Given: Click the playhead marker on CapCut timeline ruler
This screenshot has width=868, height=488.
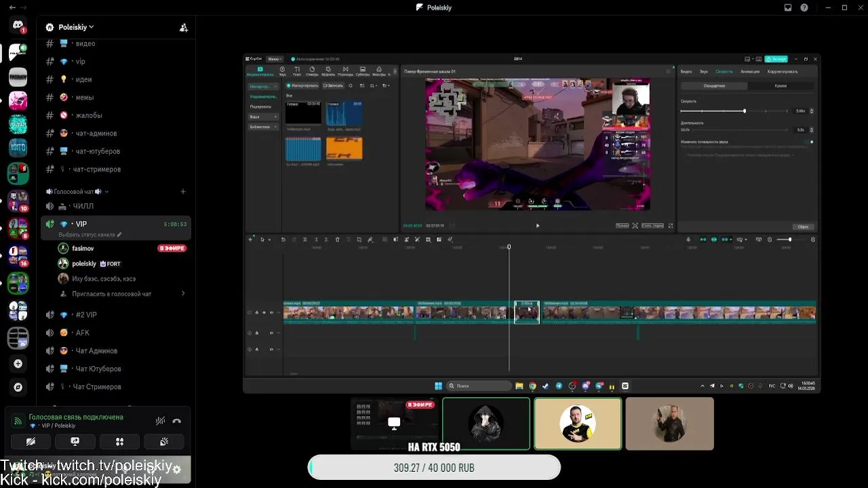Looking at the screenshot, I should pos(509,247).
